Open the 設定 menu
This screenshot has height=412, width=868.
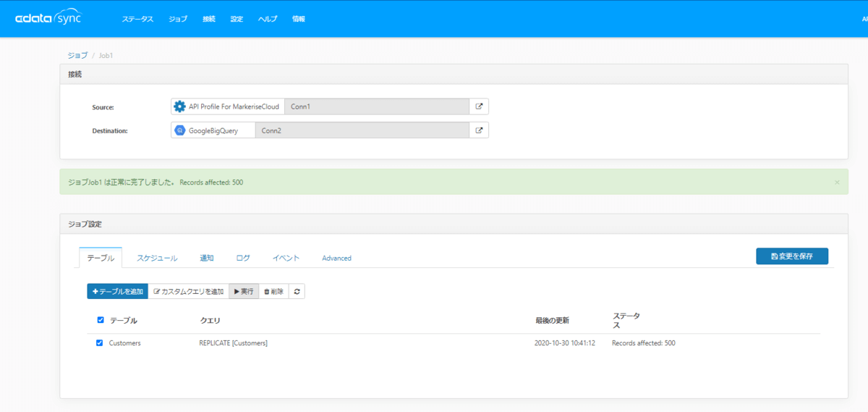point(237,20)
